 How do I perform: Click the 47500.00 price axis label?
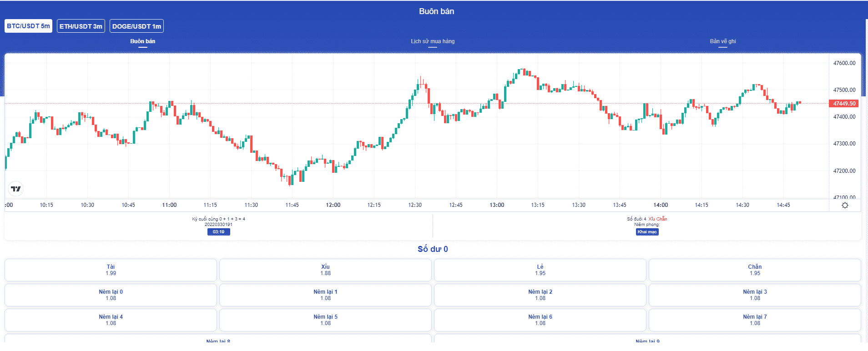[x=844, y=90]
